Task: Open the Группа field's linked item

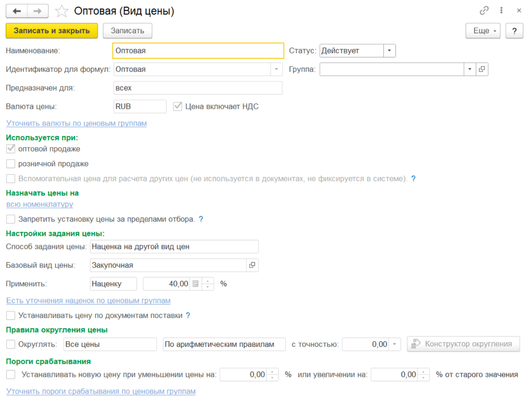Action: [482, 69]
